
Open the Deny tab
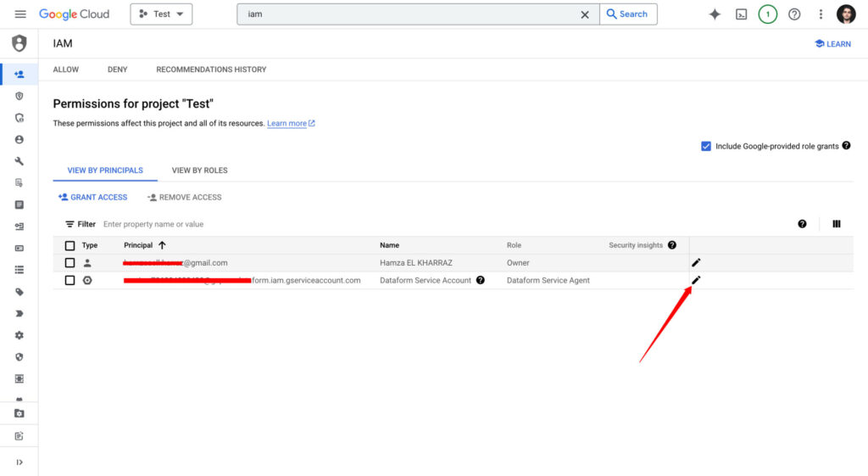point(117,70)
